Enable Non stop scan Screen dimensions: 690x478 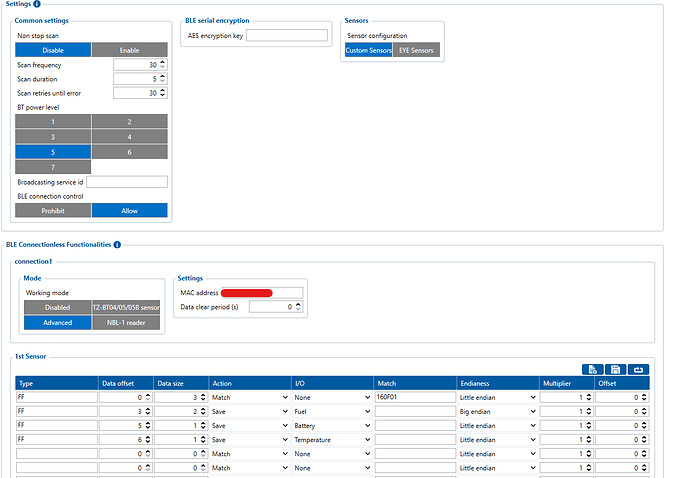(x=129, y=50)
